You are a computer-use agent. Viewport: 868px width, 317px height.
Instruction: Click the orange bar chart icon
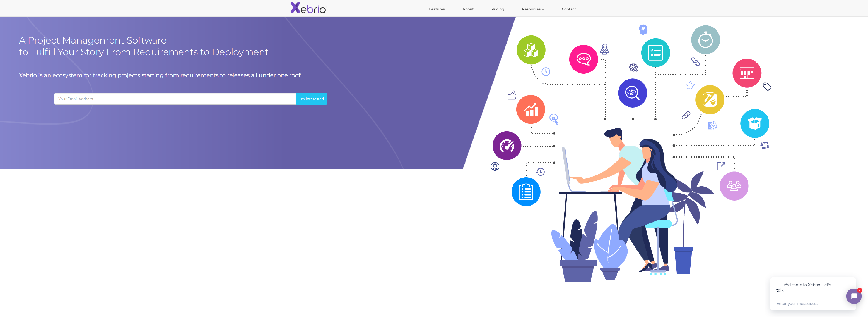(531, 109)
